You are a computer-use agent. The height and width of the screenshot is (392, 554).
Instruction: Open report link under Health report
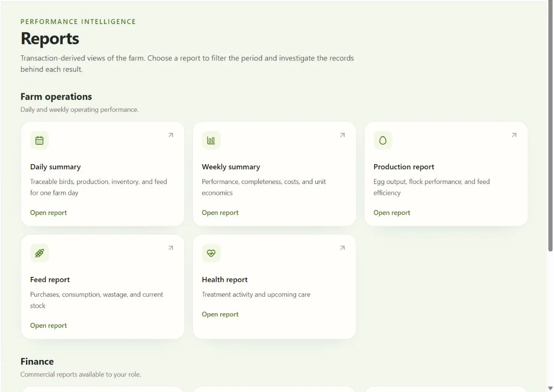(x=220, y=314)
